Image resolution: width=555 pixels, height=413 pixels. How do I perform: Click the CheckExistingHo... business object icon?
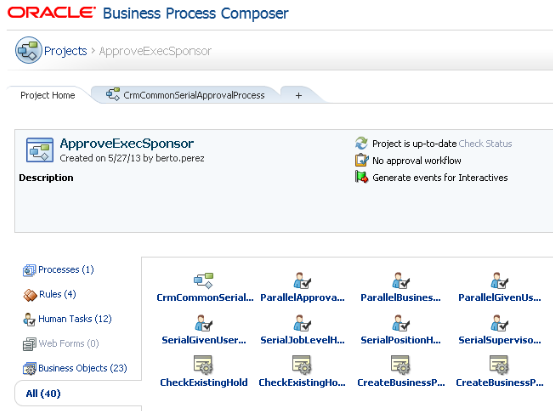pos(302,365)
